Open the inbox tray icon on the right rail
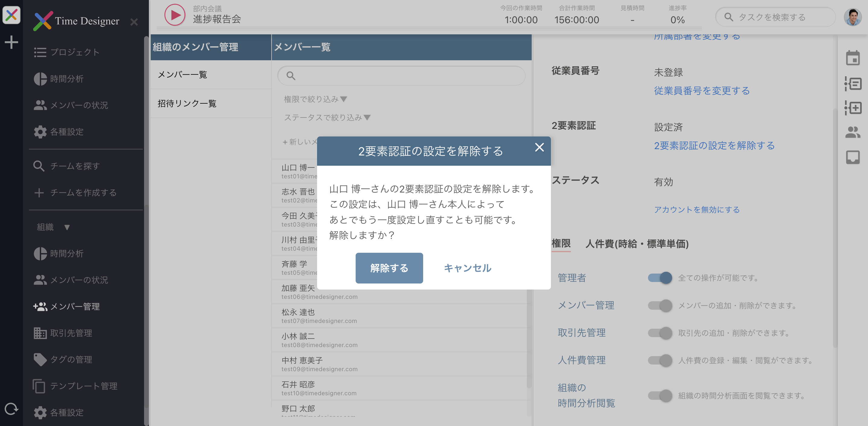Screen dimensions: 868x426 tap(853, 157)
